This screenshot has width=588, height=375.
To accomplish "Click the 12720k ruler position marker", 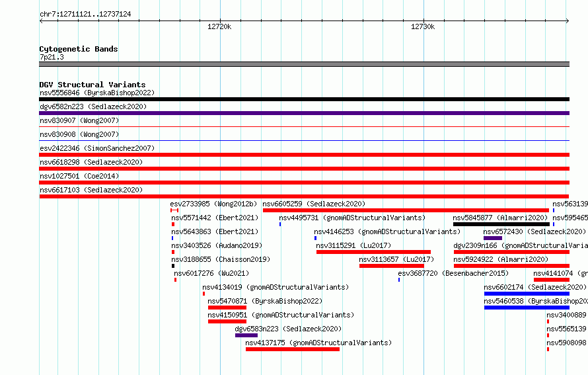I will click(x=219, y=26).
